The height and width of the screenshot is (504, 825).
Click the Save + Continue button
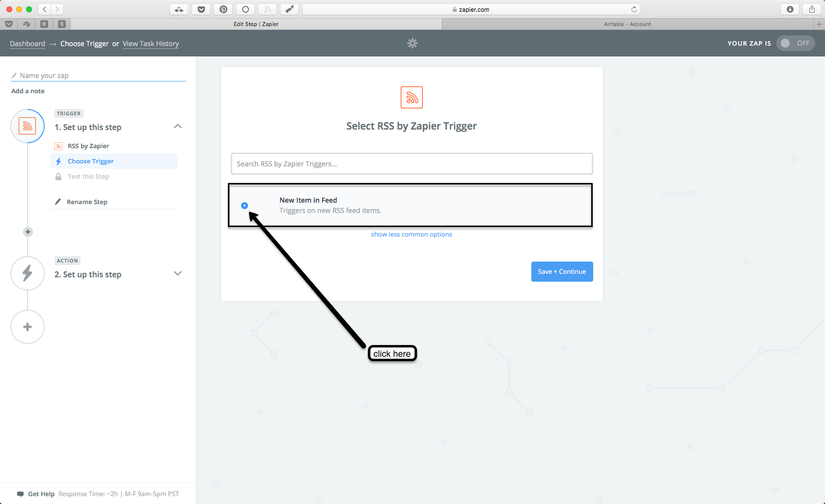pos(562,271)
